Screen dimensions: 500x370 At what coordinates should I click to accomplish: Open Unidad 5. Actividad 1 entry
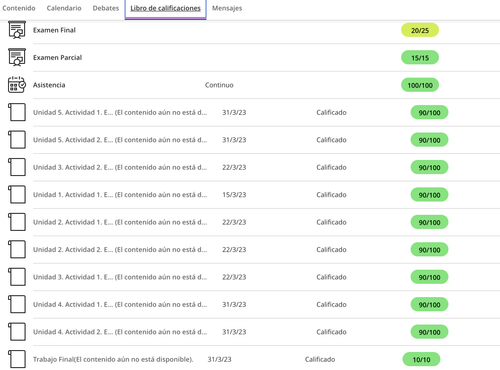pos(120,112)
